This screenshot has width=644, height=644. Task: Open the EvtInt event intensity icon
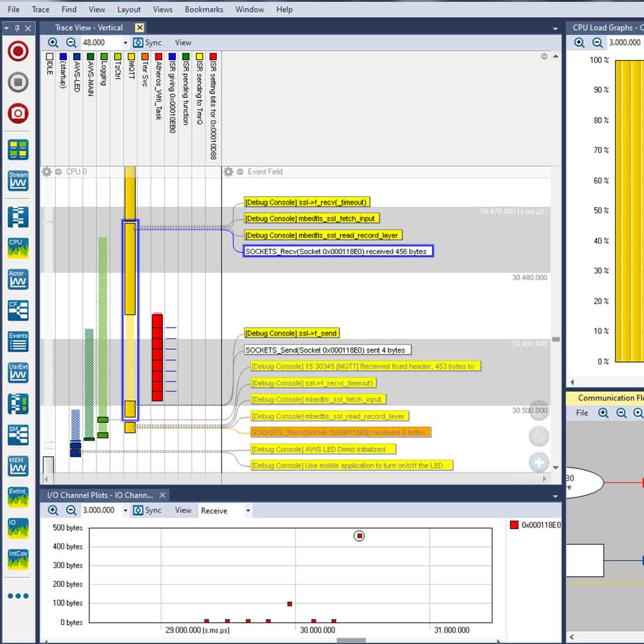click(18, 497)
